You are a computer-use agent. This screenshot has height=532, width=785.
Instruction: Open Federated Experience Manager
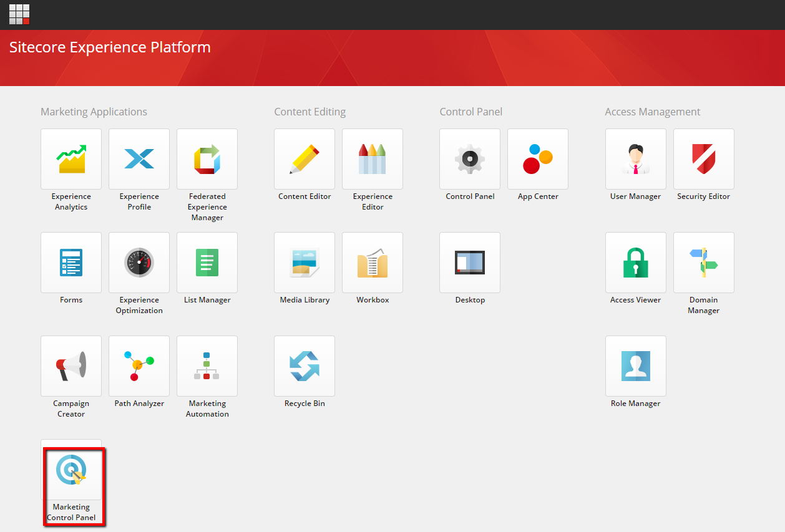coord(207,159)
